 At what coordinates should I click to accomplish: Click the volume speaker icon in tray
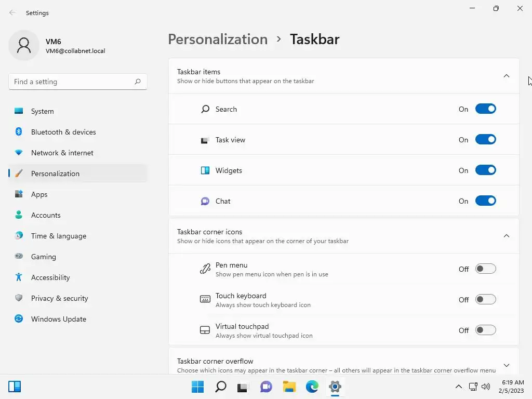(486, 387)
